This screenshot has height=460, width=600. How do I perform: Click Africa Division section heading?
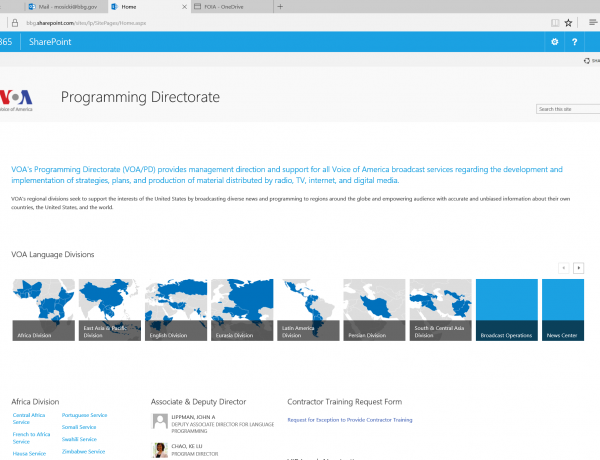tap(35, 402)
